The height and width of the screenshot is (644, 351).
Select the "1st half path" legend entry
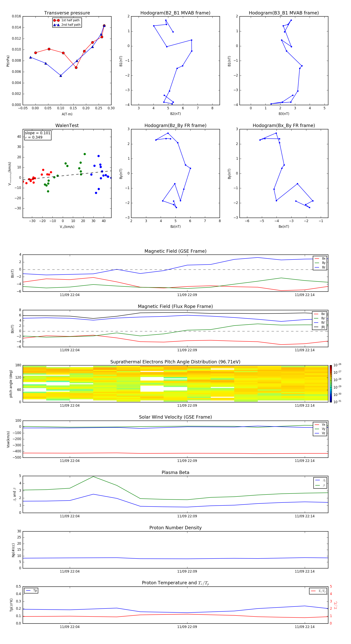click(66, 20)
